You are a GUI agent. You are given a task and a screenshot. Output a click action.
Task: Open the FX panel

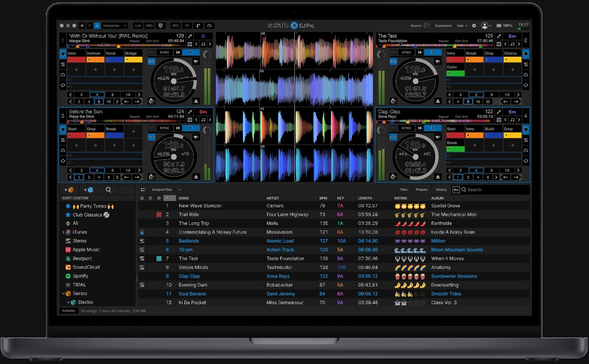point(187,26)
